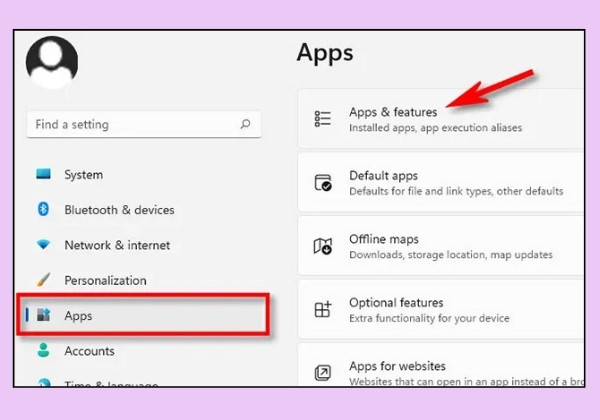Click the Apps & features list icon
Screen dimensions: 600x420
pos(323,119)
